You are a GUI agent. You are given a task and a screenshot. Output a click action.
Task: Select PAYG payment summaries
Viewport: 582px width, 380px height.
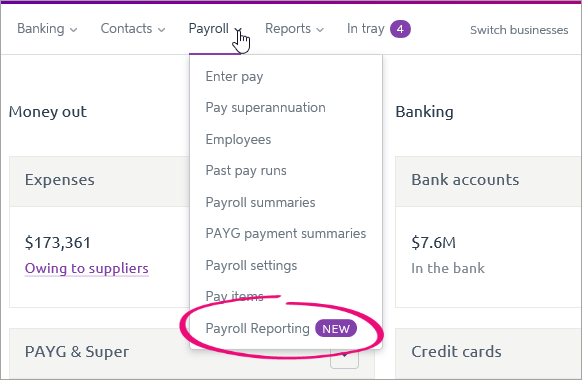click(286, 233)
